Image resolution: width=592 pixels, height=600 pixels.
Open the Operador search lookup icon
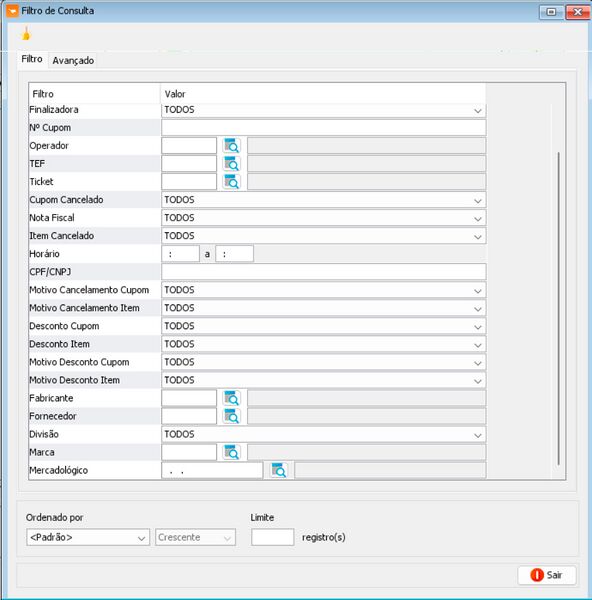point(232,145)
